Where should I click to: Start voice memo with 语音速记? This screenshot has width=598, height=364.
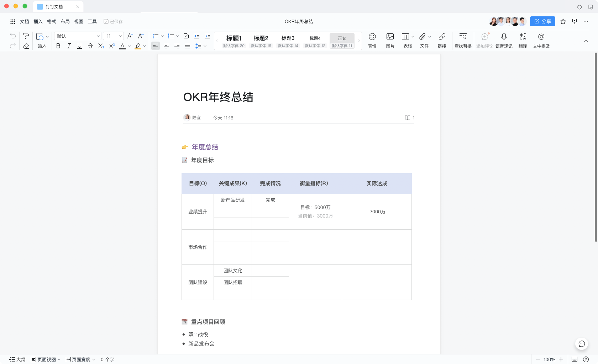[504, 40]
